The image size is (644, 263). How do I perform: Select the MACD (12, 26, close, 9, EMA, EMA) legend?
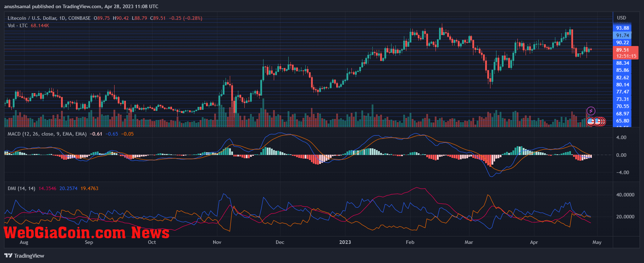(x=47, y=134)
